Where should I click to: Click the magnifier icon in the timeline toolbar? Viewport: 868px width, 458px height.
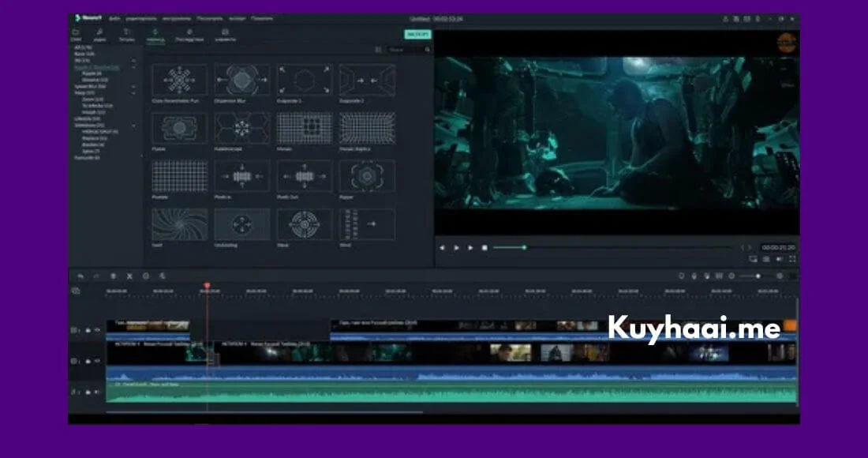(x=163, y=276)
